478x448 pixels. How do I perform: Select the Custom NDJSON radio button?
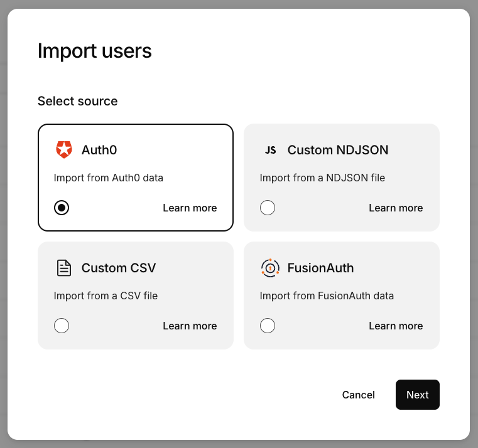pos(268,208)
